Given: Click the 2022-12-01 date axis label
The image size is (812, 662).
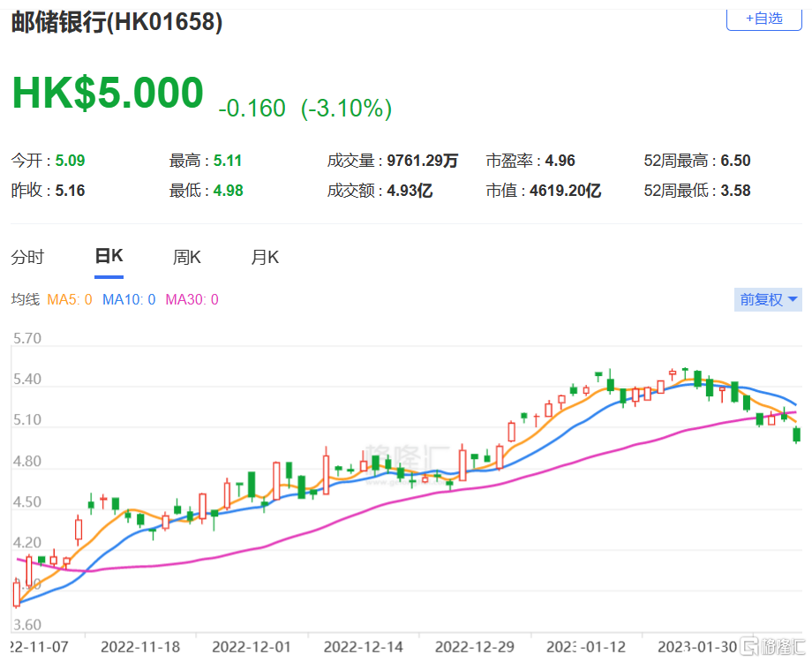Looking at the screenshot, I should [x=252, y=648].
